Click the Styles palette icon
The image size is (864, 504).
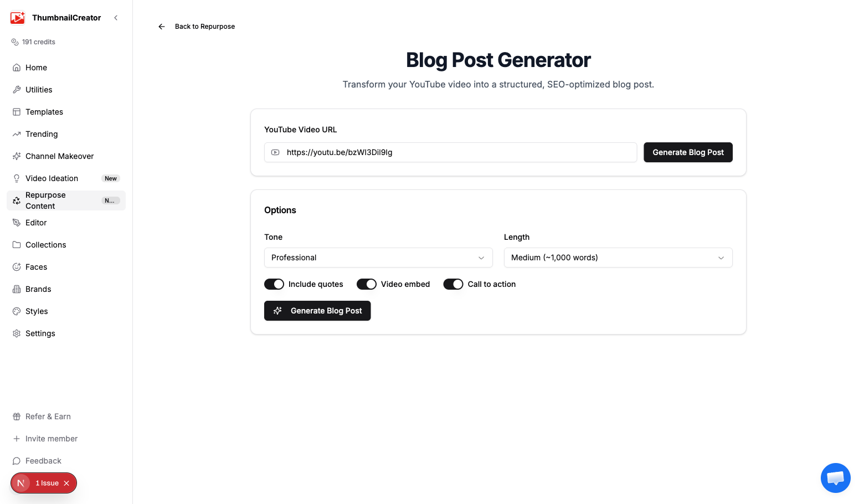[x=17, y=311]
